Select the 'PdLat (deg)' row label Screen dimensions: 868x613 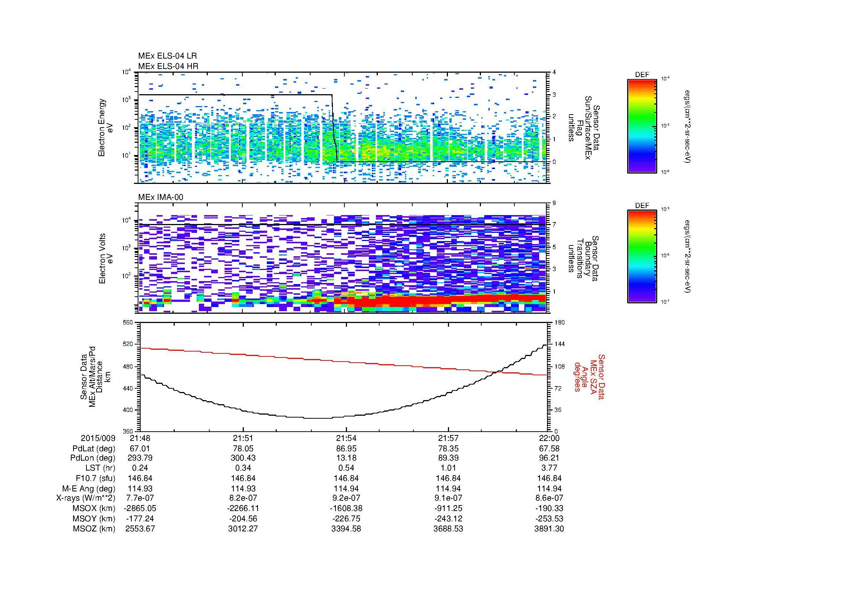(x=94, y=449)
